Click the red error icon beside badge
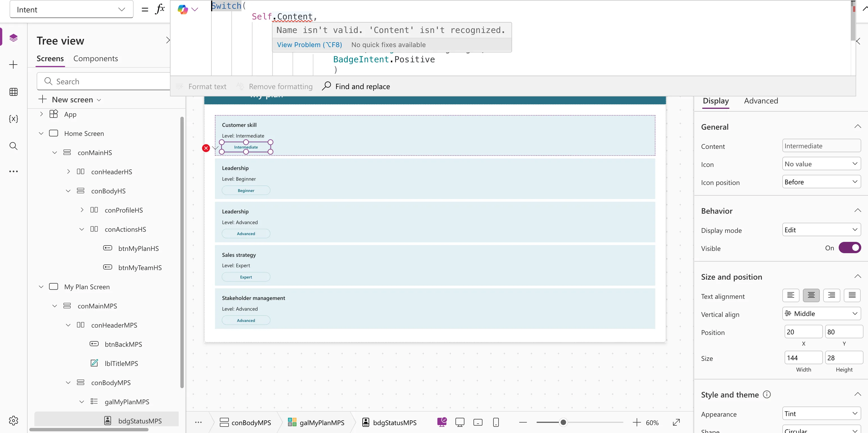Screen dimensions: 868x433 (x=206, y=148)
